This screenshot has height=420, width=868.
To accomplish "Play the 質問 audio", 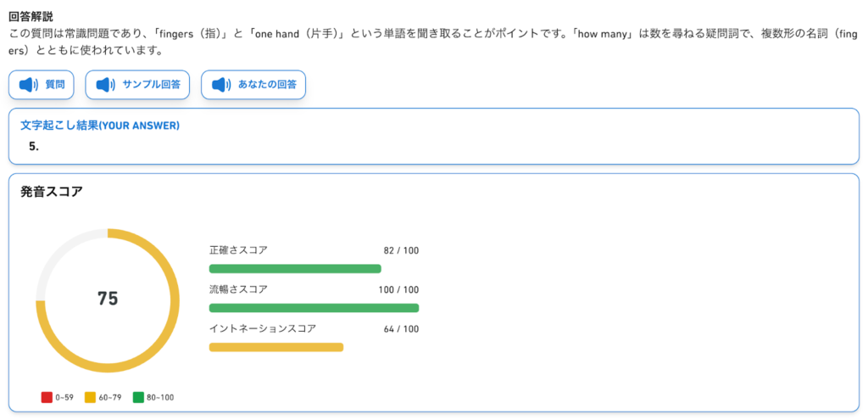I will 42,85.
